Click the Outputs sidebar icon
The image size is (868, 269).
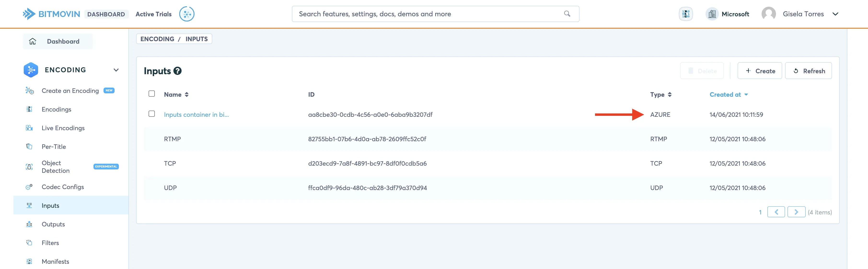[29, 224]
